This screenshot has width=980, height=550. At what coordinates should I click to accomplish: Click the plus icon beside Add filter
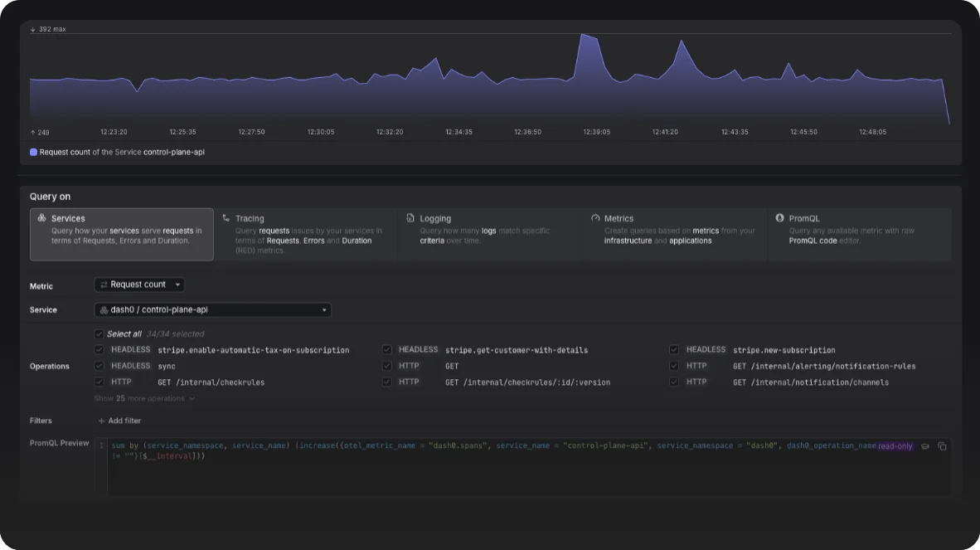(101, 421)
